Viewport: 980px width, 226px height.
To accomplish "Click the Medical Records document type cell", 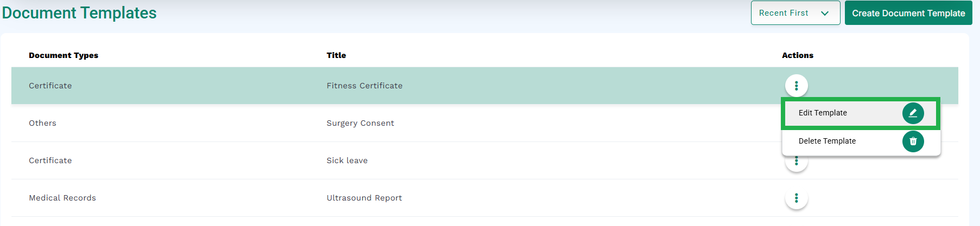I will click(62, 198).
